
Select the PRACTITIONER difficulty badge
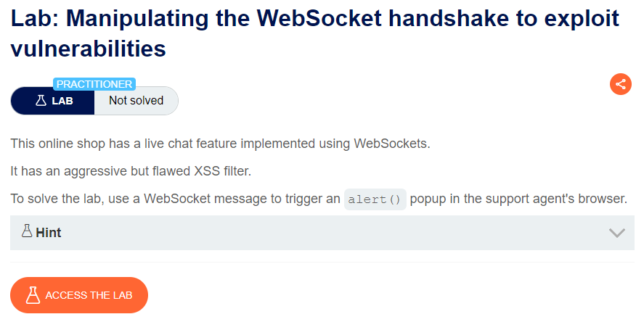pos(94,84)
